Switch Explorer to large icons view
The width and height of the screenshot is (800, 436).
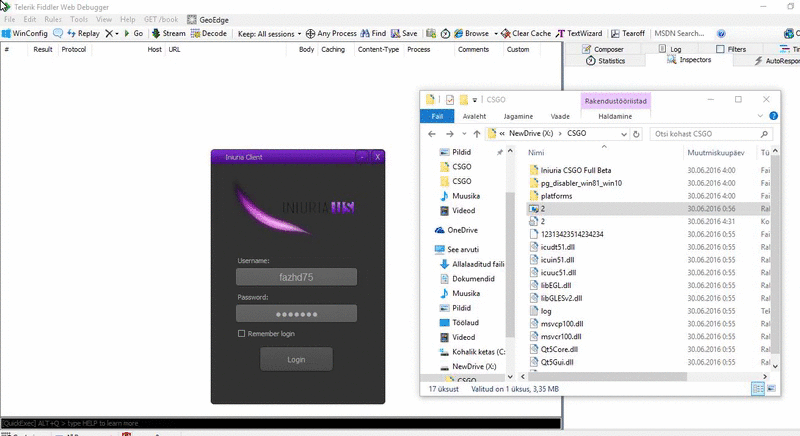point(771,389)
